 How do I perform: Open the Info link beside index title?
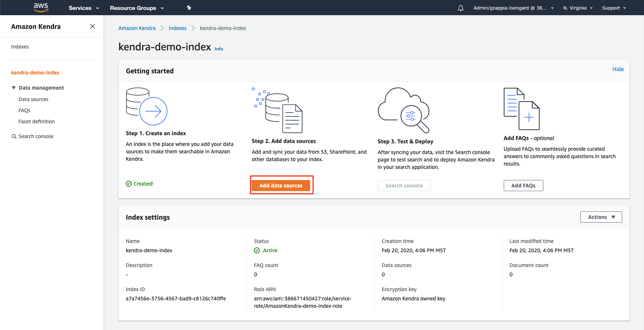219,49
